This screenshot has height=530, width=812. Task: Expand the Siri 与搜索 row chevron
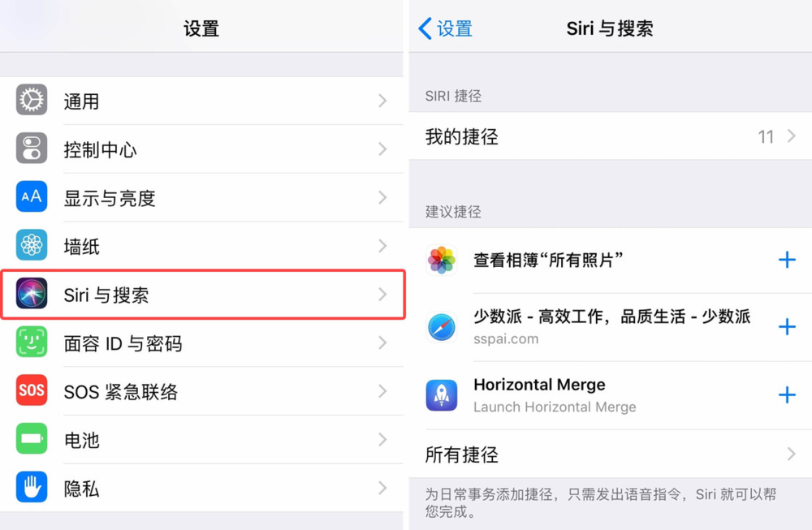(x=382, y=295)
